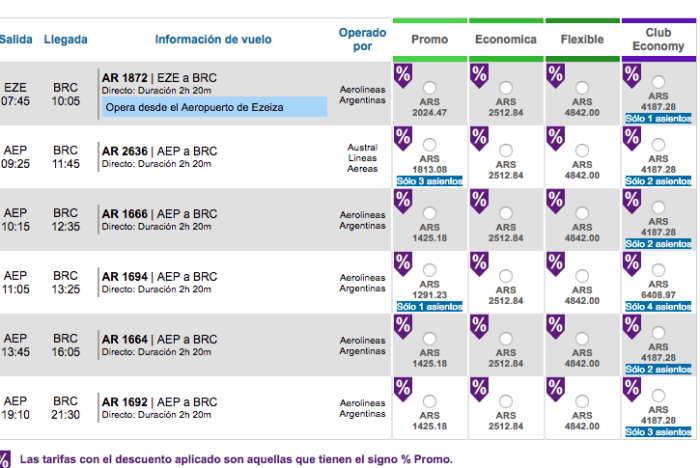Click the discount icon for AR 1694 Club Economy fare
700x468 pixels.
631,263
